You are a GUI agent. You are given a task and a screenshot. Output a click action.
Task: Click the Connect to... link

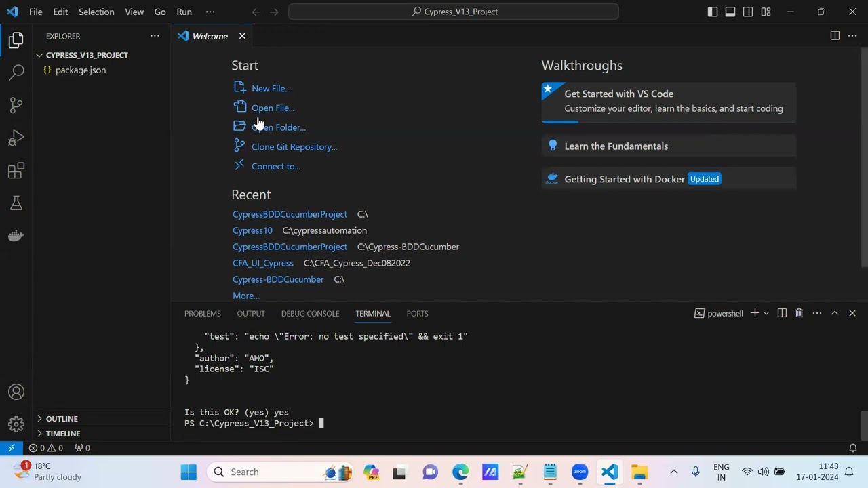pyautogui.click(x=276, y=166)
